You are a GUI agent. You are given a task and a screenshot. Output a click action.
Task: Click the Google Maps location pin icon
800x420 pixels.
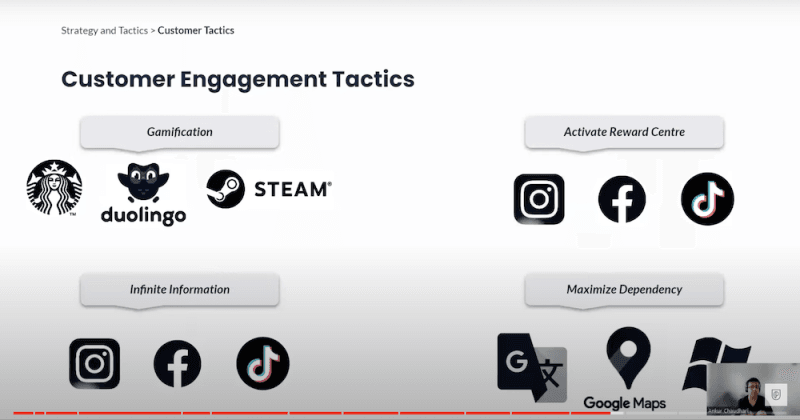629,358
